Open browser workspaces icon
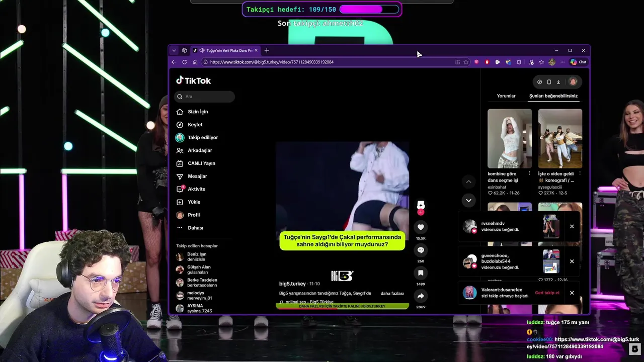The height and width of the screenshot is (362, 644). click(185, 50)
